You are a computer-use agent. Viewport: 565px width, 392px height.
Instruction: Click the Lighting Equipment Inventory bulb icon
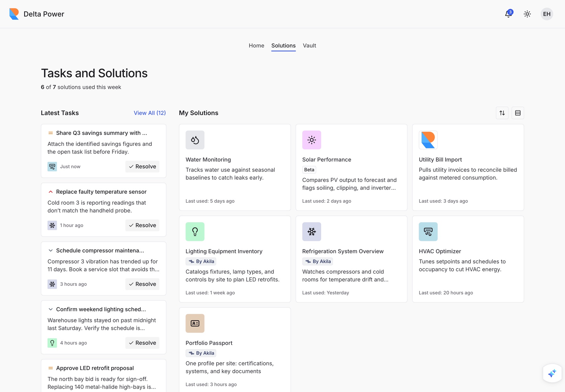pyautogui.click(x=195, y=232)
